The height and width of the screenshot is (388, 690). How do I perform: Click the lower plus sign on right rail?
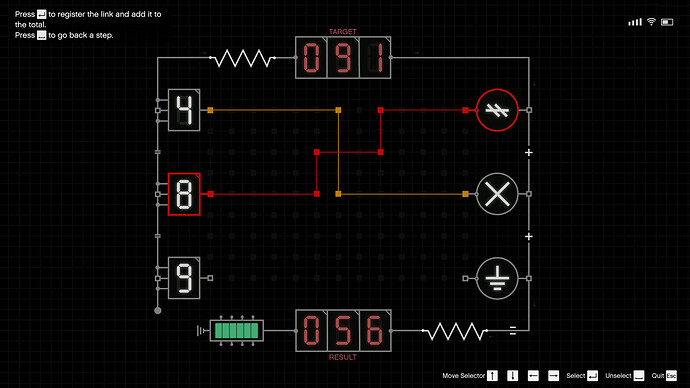tap(529, 236)
